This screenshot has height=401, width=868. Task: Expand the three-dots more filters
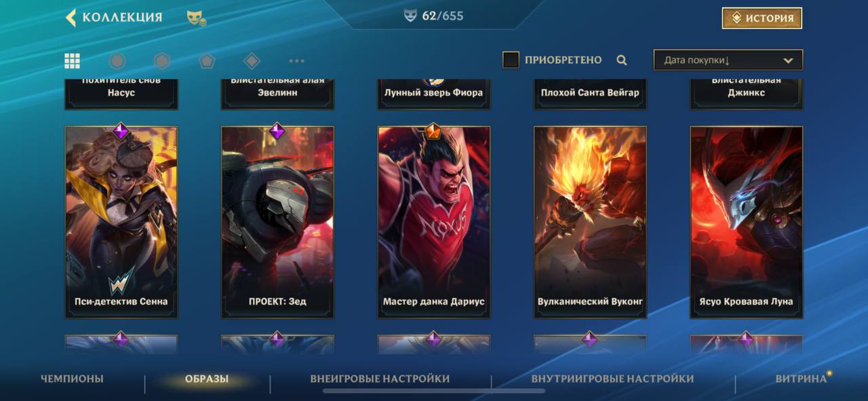[x=297, y=61]
